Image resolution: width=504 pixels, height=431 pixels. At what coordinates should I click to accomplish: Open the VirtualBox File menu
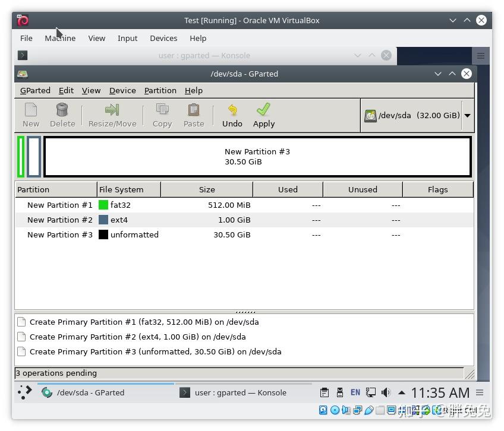point(26,38)
